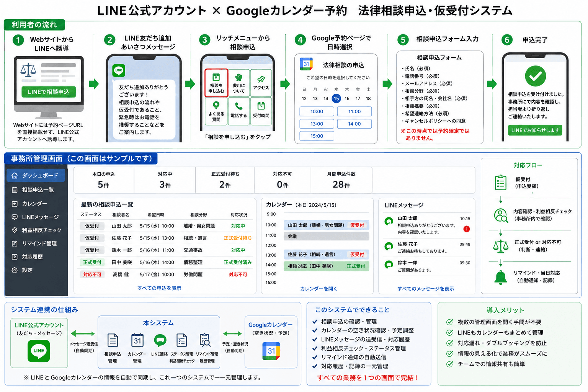Open the 山田 太郎 (離婚・男女問題) calendar event
588x392 pixels.
click(326, 225)
